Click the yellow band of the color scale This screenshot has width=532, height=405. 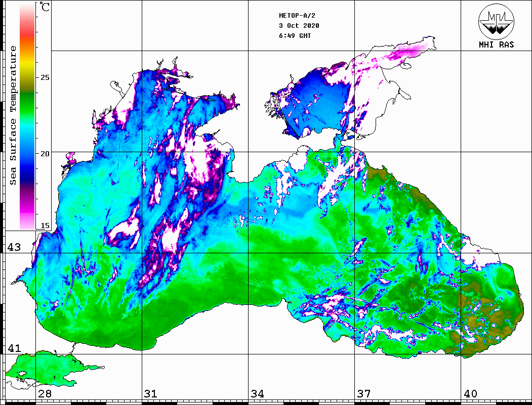tap(27, 64)
